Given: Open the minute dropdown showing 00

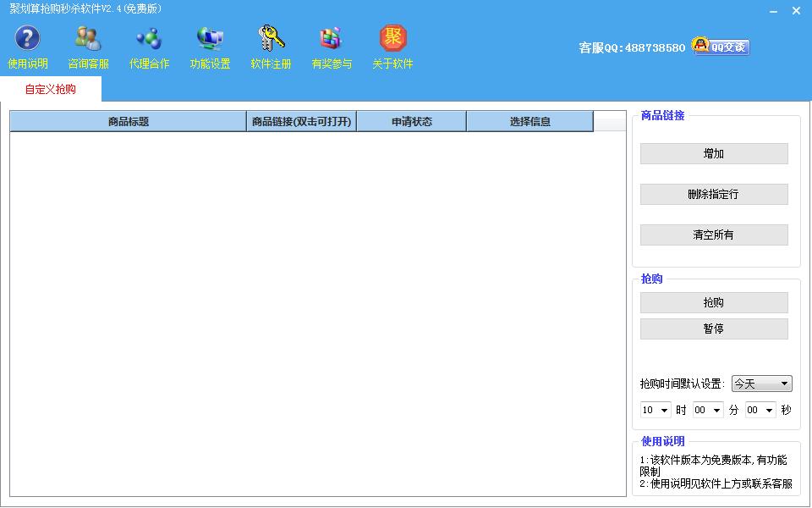Looking at the screenshot, I should (x=708, y=410).
